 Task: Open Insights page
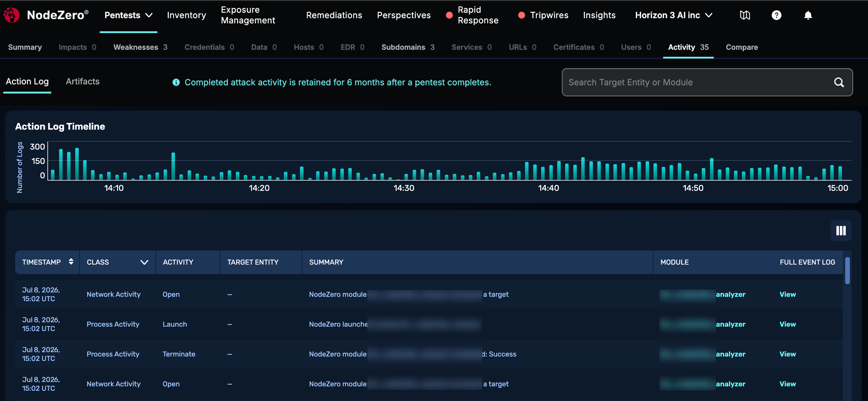click(x=599, y=15)
